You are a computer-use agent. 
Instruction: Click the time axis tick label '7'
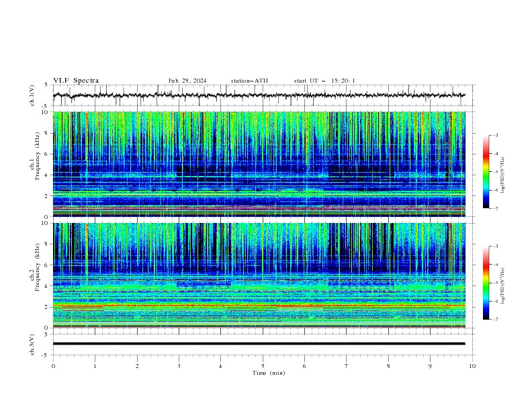pos(347,366)
